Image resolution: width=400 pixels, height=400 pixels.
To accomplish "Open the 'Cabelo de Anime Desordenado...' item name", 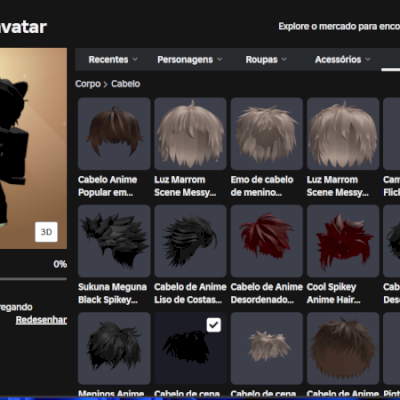I will click(267, 293).
